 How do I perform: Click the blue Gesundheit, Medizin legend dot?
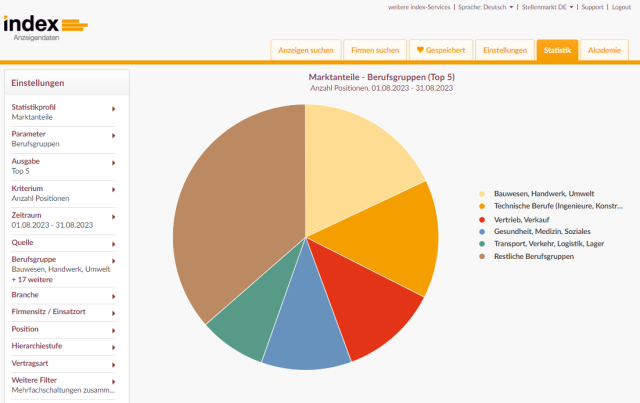pyautogui.click(x=482, y=231)
